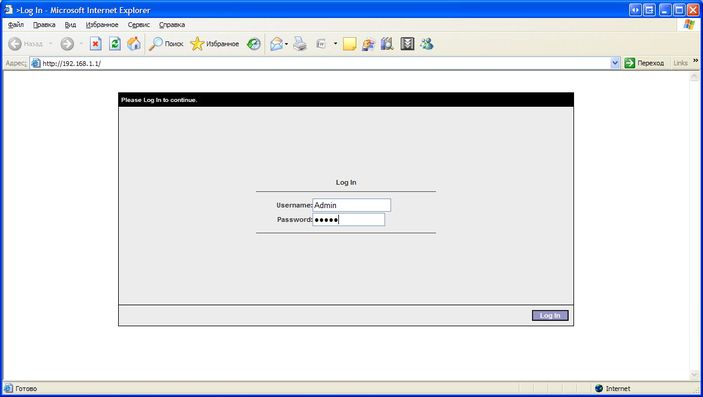The height and width of the screenshot is (397, 703).
Task: Stop page loading with red X icon
Action: [x=95, y=44]
